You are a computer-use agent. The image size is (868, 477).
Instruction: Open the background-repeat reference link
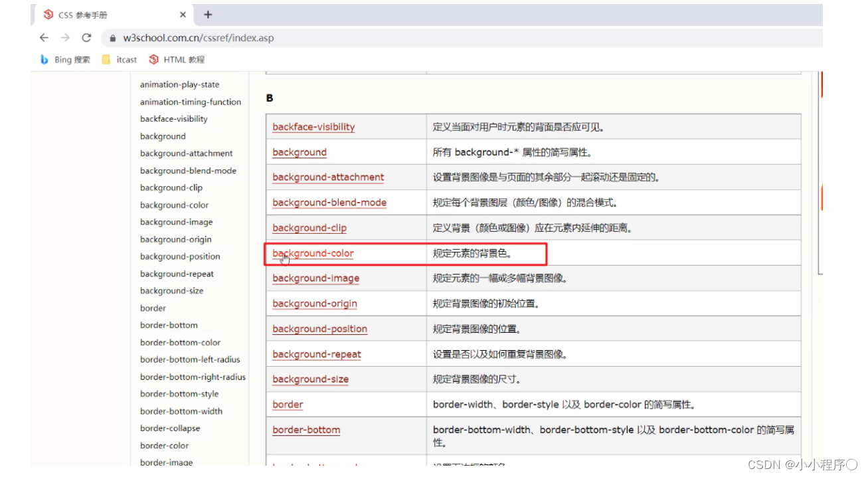(317, 354)
